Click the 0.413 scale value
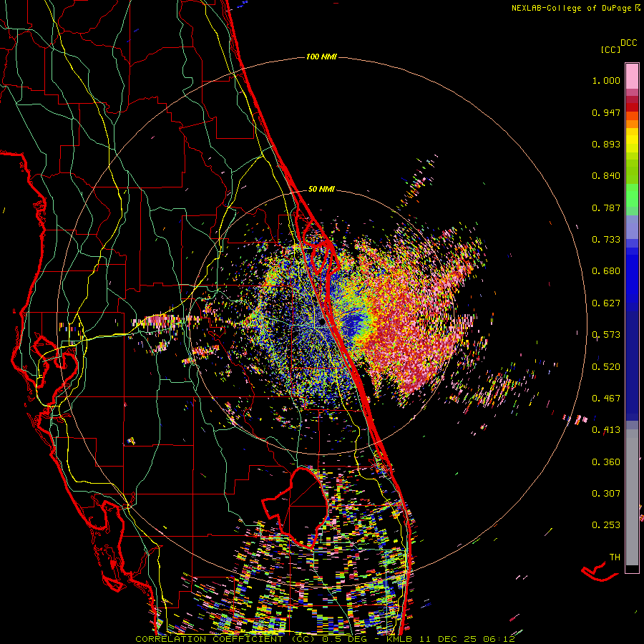The height and width of the screenshot is (644, 644). (606, 430)
